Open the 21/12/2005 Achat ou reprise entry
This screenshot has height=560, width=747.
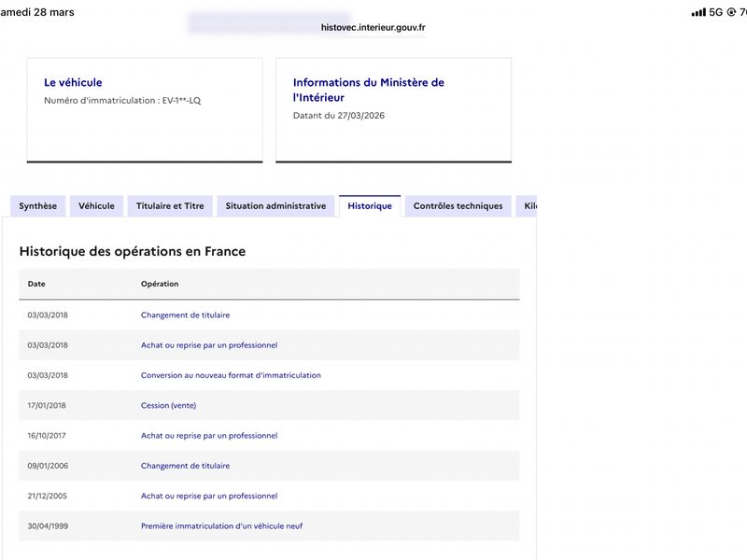(x=209, y=496)
